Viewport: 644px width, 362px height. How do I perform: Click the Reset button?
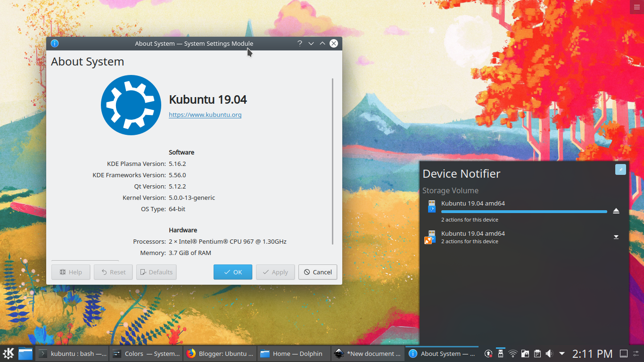click(113, 272)
